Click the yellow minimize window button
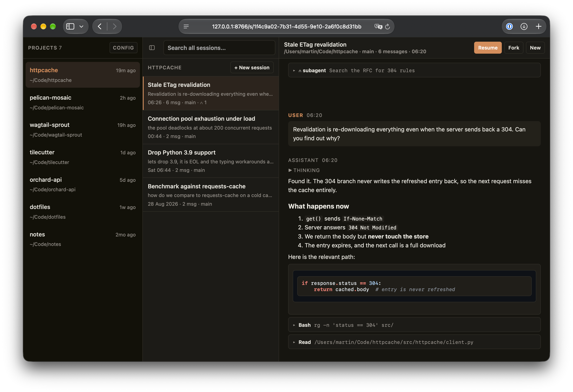Viewport: 573px width, 392px height. click(x=43, y=26)
